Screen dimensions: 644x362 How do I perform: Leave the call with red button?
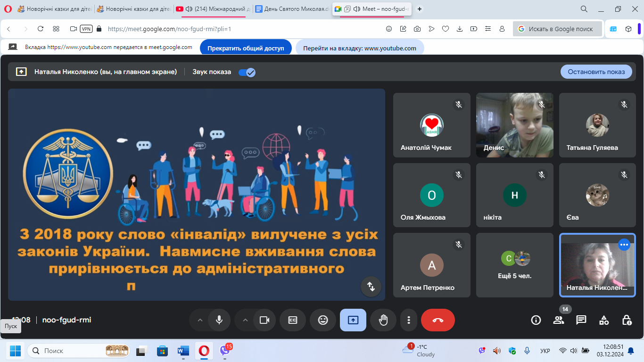click(x=438, y=320)
